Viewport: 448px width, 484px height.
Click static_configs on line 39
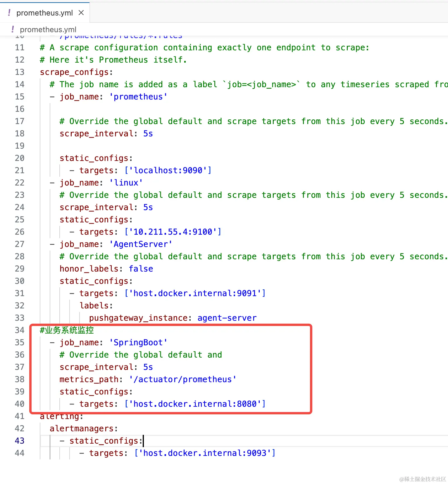94,392
